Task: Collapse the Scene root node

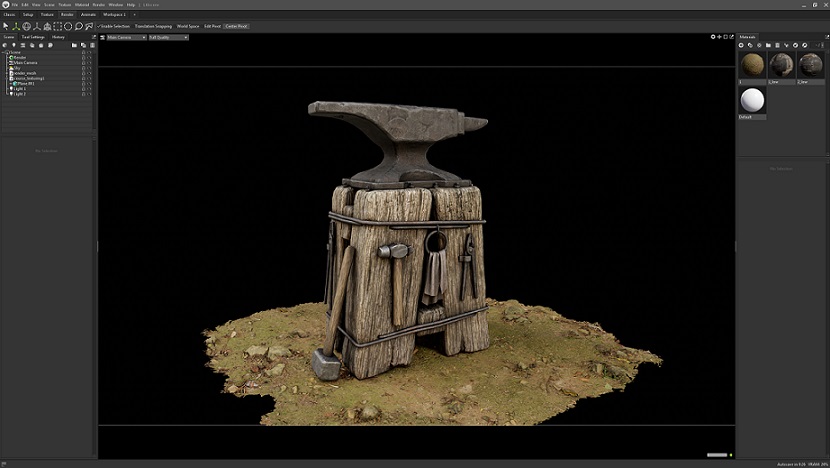Action: tap(4, 52)
